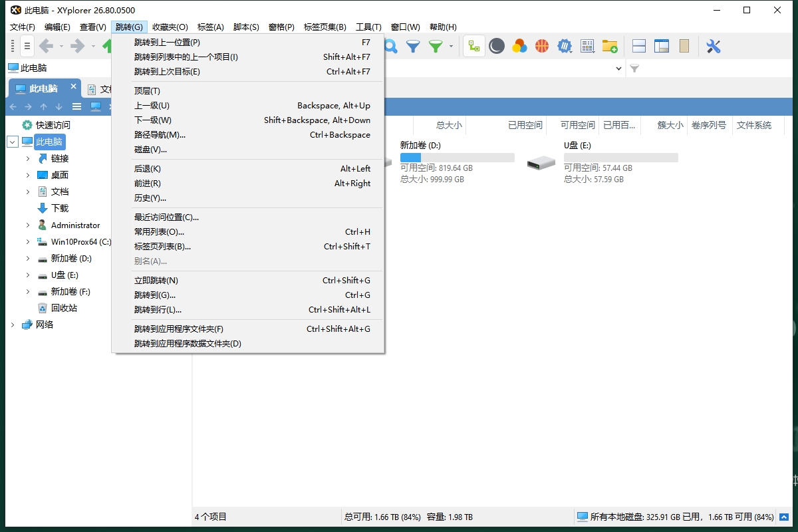Open configuration with the wrench tools icon
798x532 pixels.
[714, 46]
